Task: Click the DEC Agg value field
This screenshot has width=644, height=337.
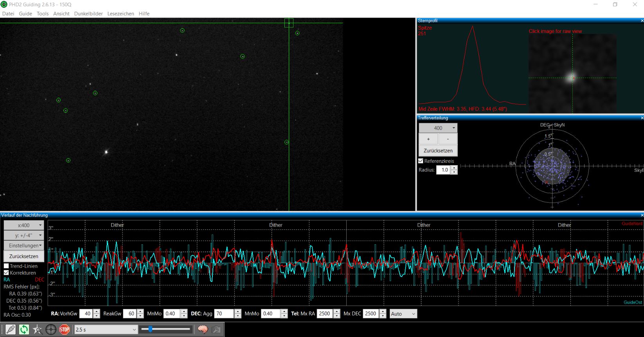Action: [224, 314]
